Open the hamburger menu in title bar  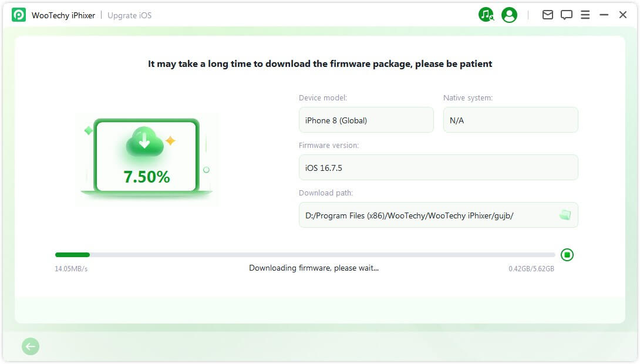pos(585,15)
